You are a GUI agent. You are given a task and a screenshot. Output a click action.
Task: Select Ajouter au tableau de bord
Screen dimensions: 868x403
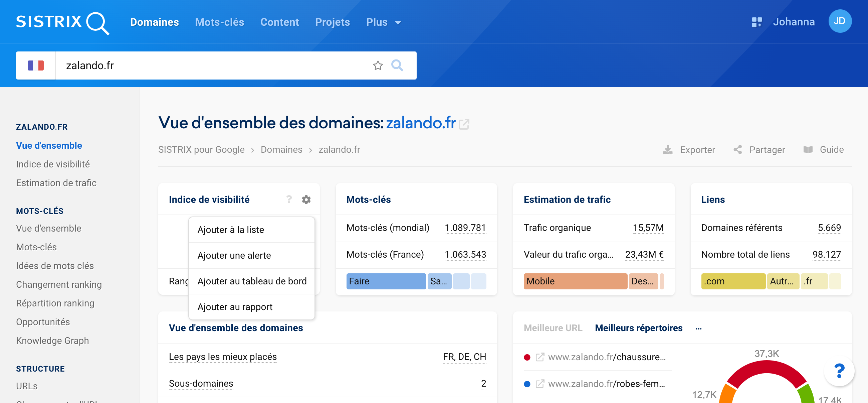click(x=251, y=281)
